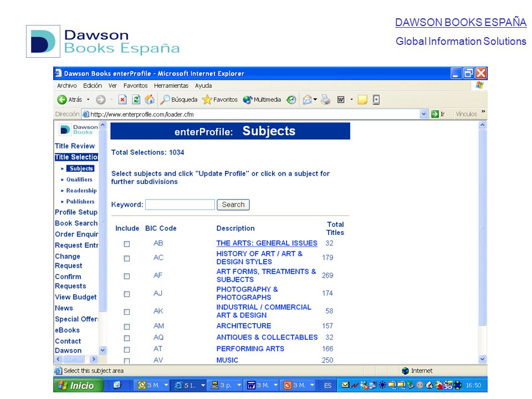Click the forward arrow navigation icon

pyautogui.click(x=100, y=100)
